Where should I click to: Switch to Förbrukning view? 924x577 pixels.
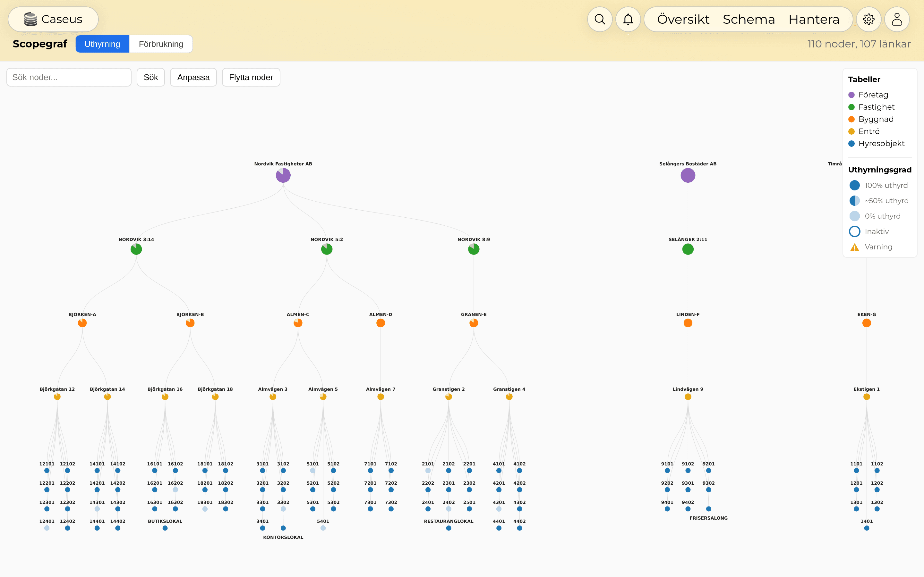(161, 44)
